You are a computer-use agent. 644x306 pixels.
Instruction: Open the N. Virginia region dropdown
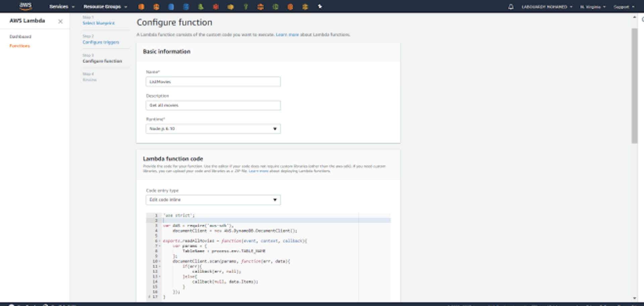593,7
